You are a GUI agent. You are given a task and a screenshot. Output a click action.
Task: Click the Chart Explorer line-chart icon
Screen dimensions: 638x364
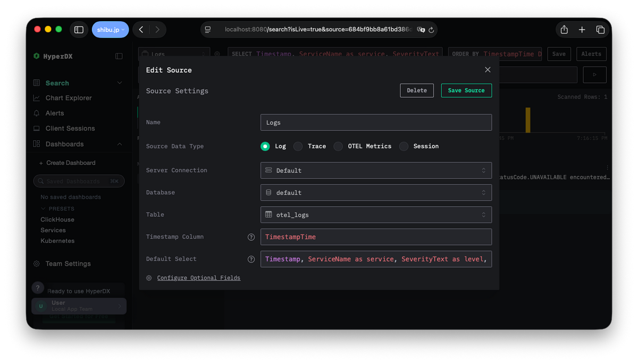[36, 98]
